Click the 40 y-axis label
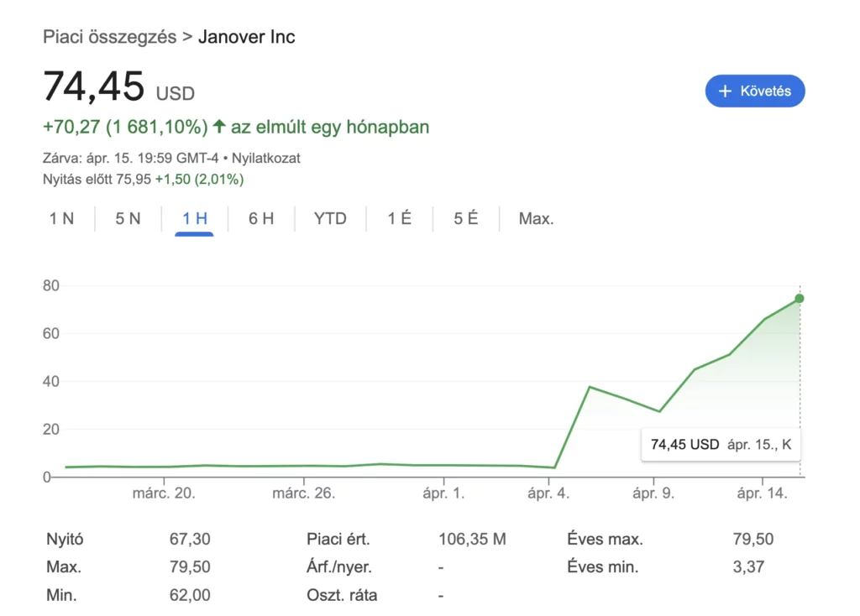Viewport: 860px width, 616px height. (51, 382)
